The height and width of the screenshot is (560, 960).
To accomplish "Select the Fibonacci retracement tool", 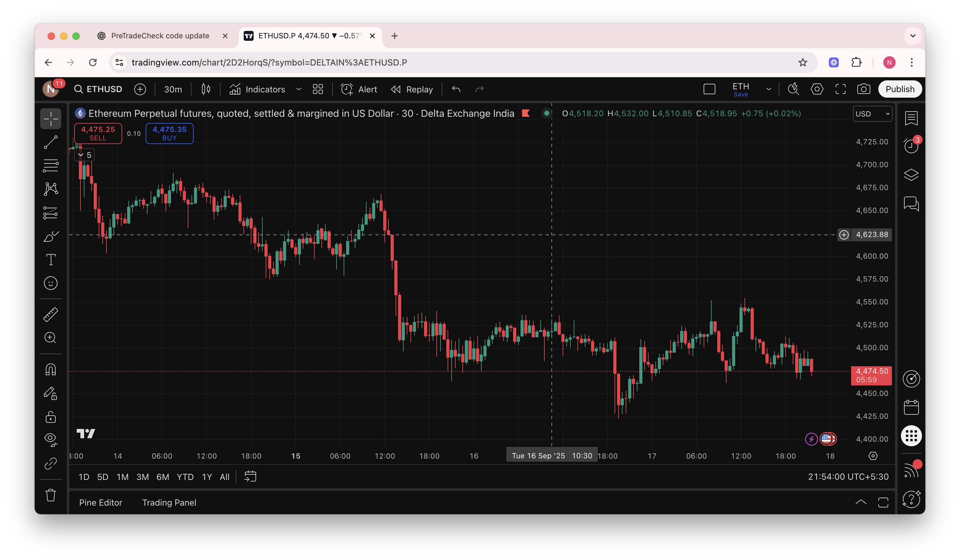I will (51, 166).
